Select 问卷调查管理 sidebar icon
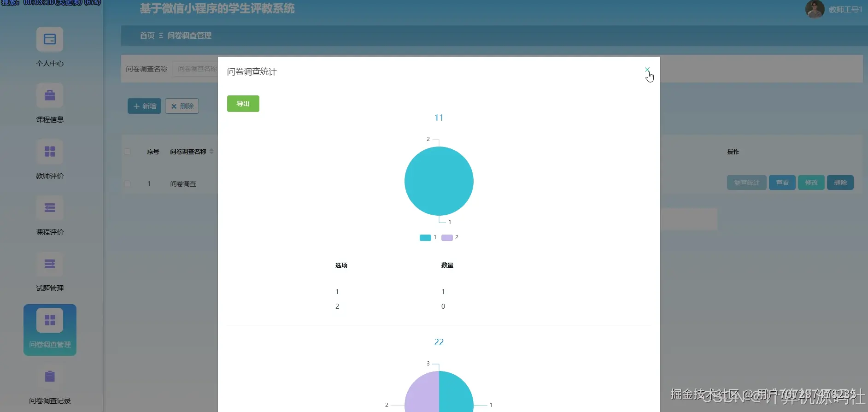This screenshot has height=412, width=868. click(x=50, y=320)
